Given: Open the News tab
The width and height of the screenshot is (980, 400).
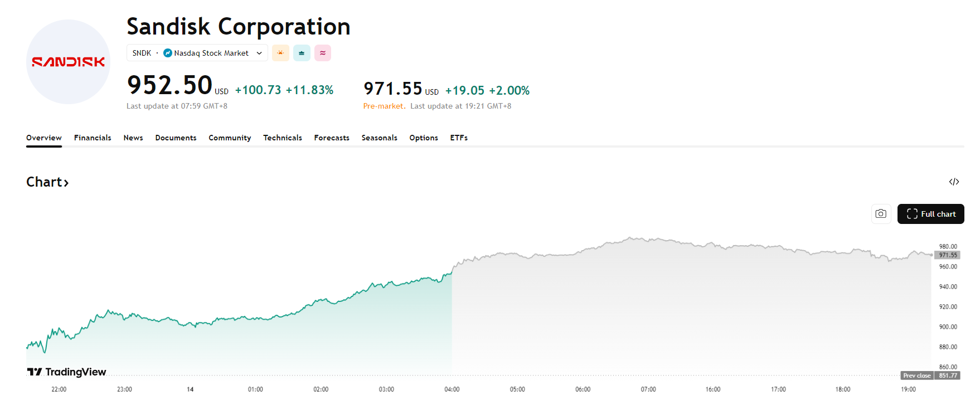Looking at the screenshot, I should coord(133,138).
